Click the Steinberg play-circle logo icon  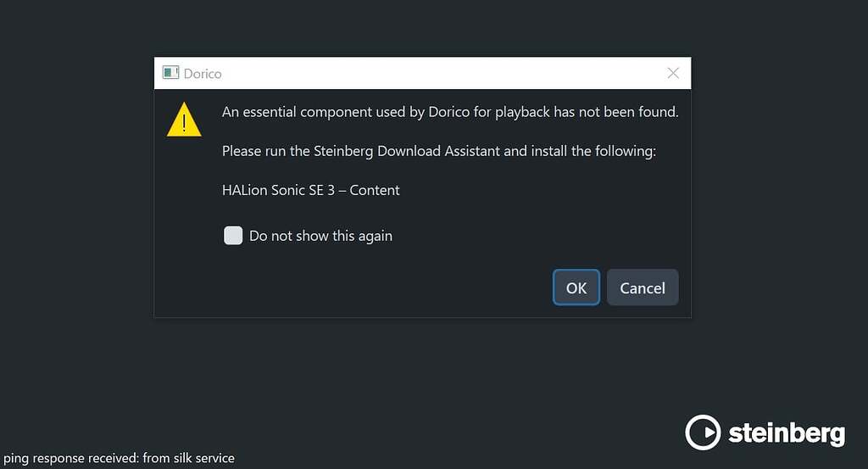tap(703, 433)
